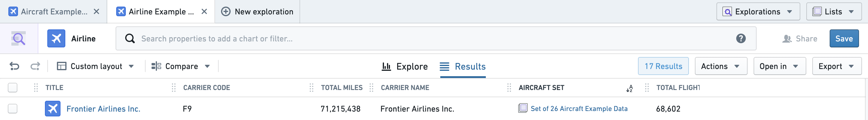The image size is (868, 120).
Task: Expand the Custom layout dropdown
Action: pyautogui.click(x=95, y=66)
